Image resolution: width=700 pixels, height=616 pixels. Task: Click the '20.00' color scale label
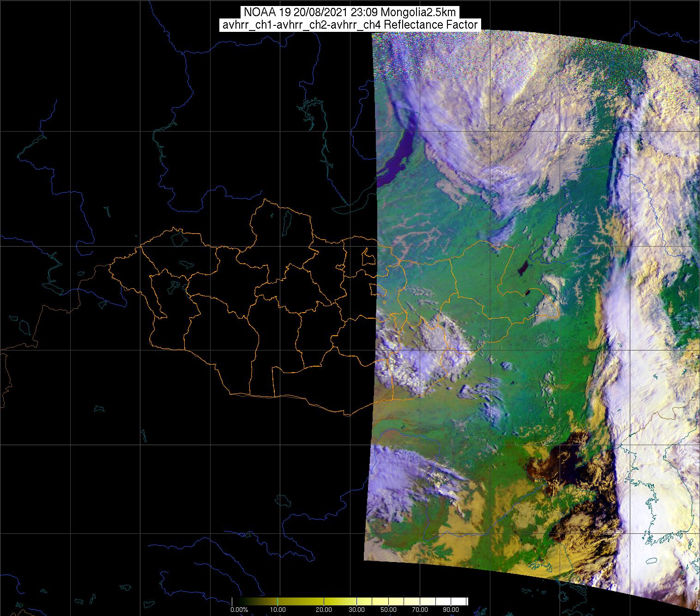coord(324,610)
